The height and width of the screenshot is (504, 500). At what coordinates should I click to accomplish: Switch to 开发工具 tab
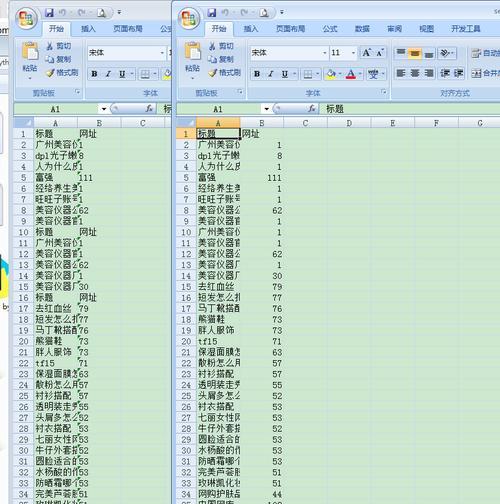click(x=466, y=29)
